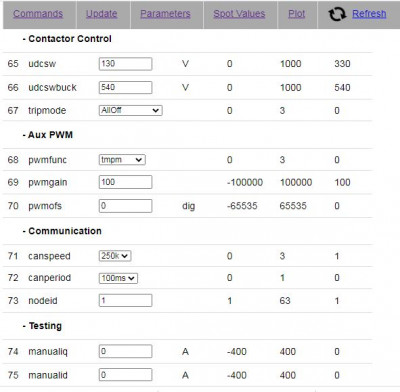Open the Plot tab
The height and width of the screenshot is (392, 400).
[296, 14]
